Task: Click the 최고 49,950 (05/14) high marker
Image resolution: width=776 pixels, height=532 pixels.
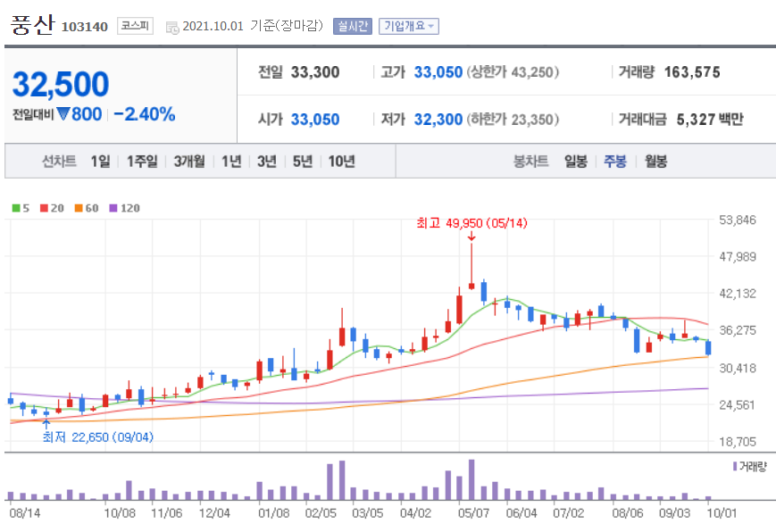Action: pyautogui.click(x=471, y=224)
